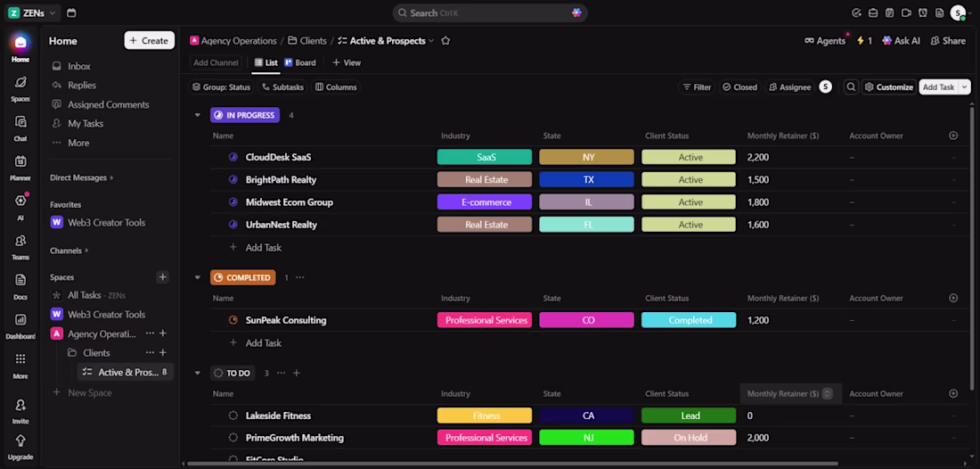Open Chat from the left rail
Screen dimensions: 980x469
click(x=20, y=128)
